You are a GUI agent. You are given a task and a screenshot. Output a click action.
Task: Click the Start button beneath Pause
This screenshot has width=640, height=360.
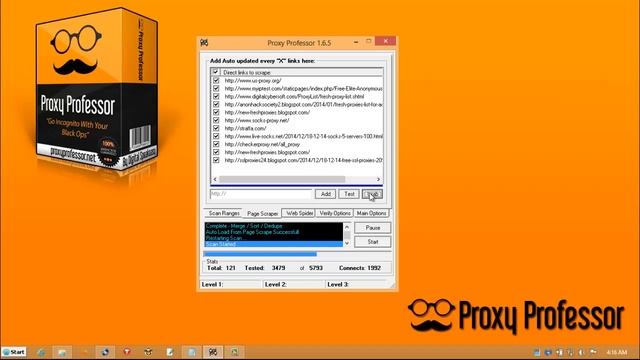pos(373,242)
